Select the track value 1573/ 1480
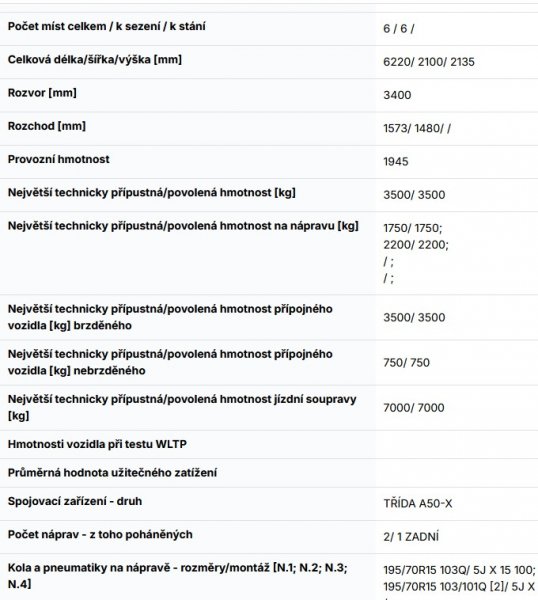The height and width of the screenshot is (600, 538). click(413, 129)
